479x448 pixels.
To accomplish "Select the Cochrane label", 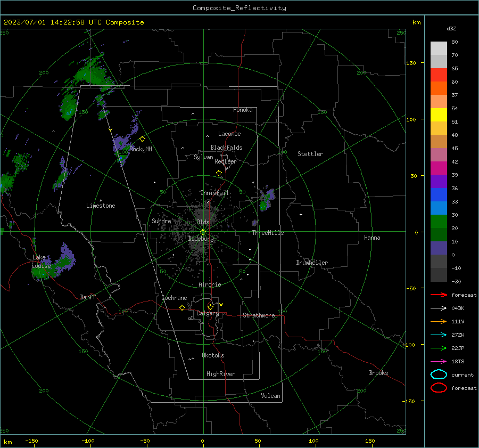I will click(174, 298).
